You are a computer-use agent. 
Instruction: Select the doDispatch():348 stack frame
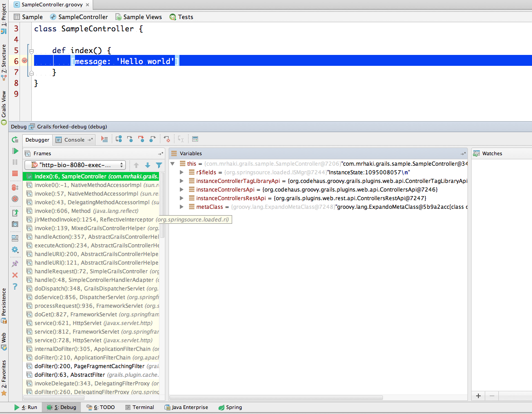coord(91,289)
